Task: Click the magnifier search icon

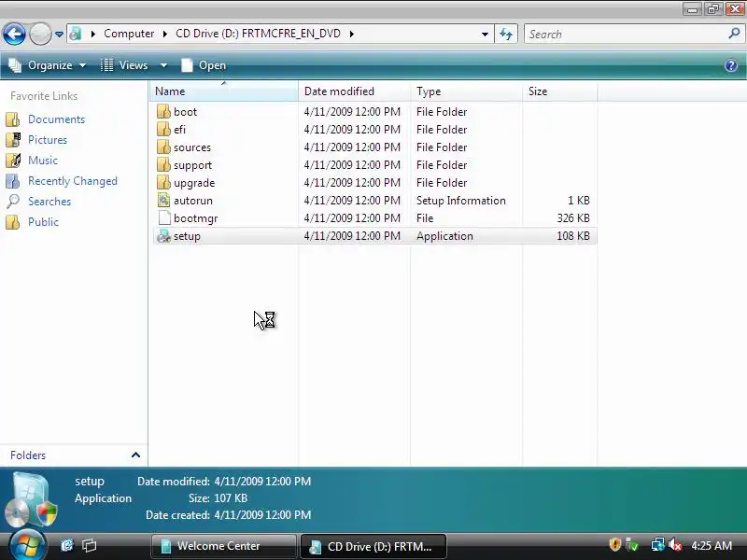Action: 734,34
